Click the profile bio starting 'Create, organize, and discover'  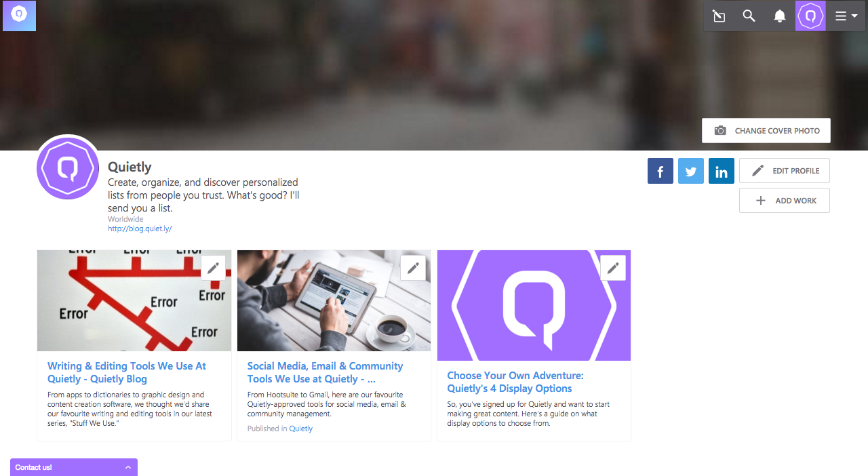click(203, 195)
